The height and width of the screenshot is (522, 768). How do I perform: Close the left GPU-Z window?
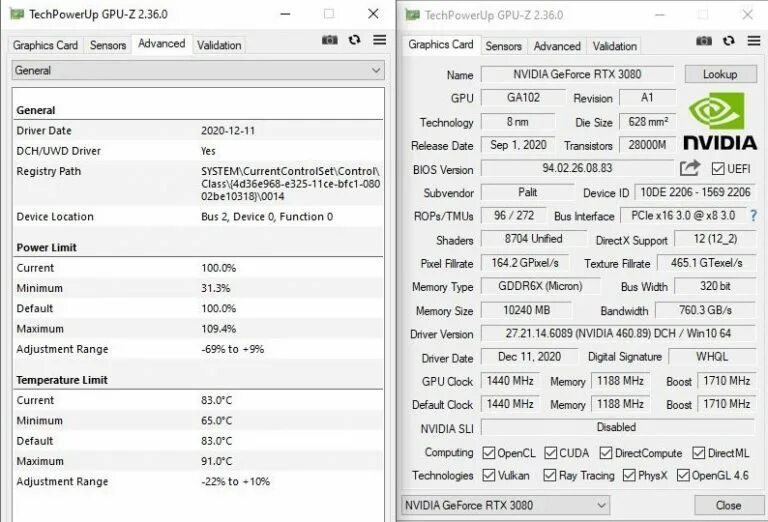373,14
